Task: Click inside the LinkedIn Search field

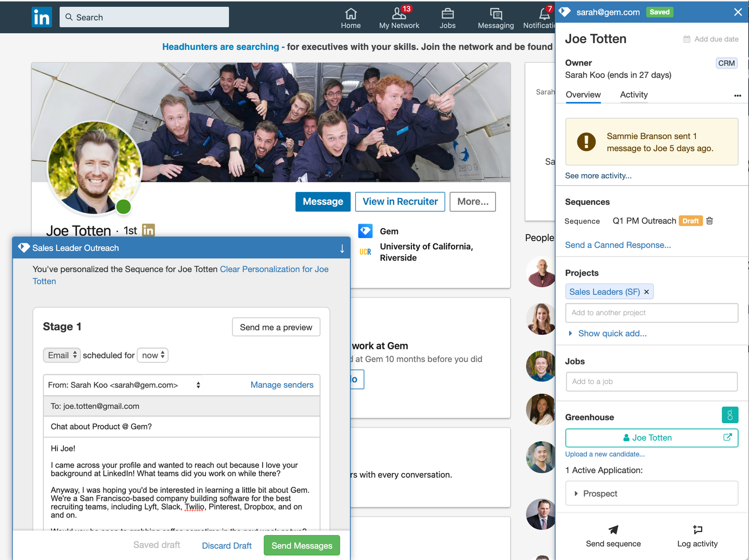Action: click(x=144, y=17)
